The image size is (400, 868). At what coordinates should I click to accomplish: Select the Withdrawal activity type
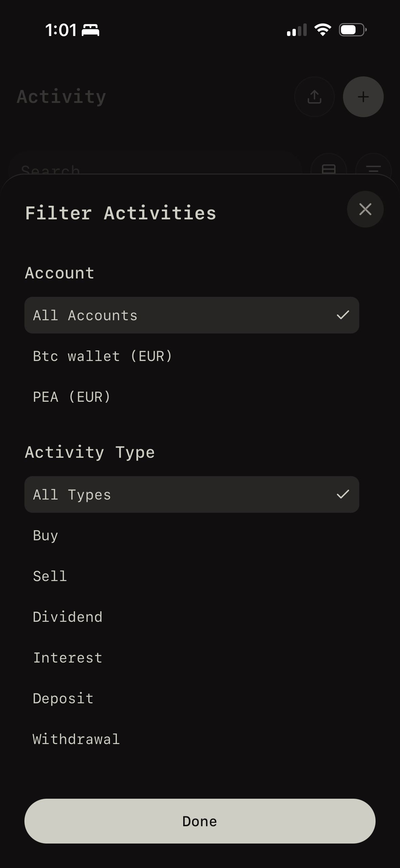[76, 739]
